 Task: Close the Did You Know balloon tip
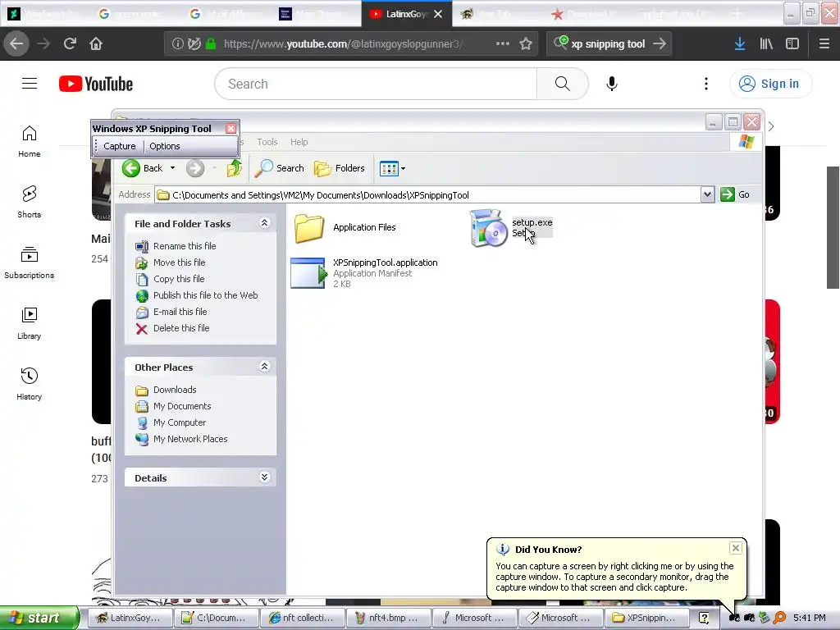pyautogui.click(x=736, y=547)
